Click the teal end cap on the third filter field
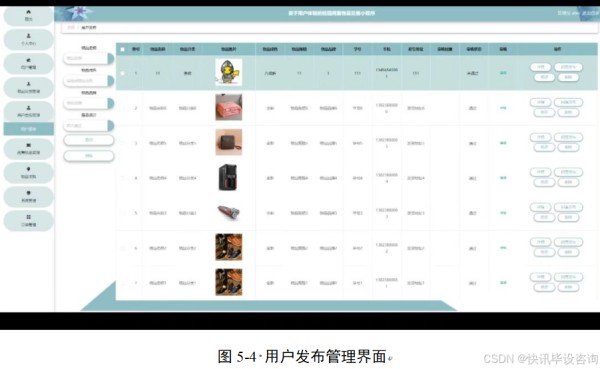Image resolution: width=600 pixels, height=369 pixels. click(x=111, y=103)
